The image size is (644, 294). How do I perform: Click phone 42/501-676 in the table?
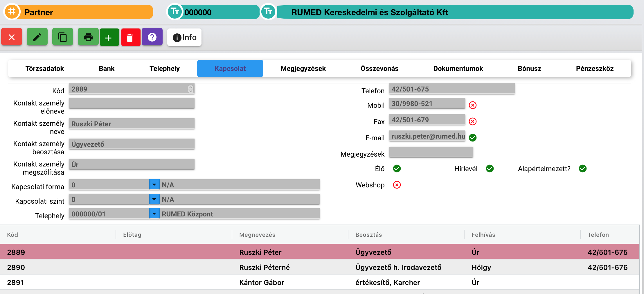click(x=607, y=267)
